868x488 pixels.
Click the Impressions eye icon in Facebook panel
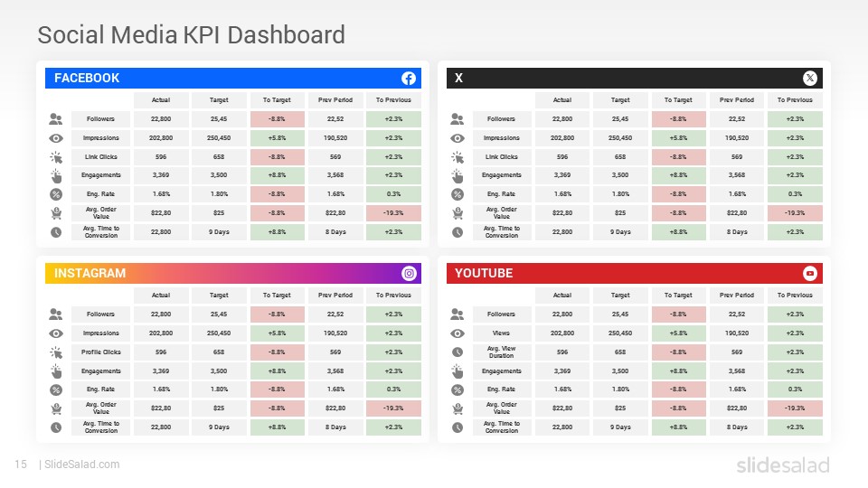click(56, 138)
